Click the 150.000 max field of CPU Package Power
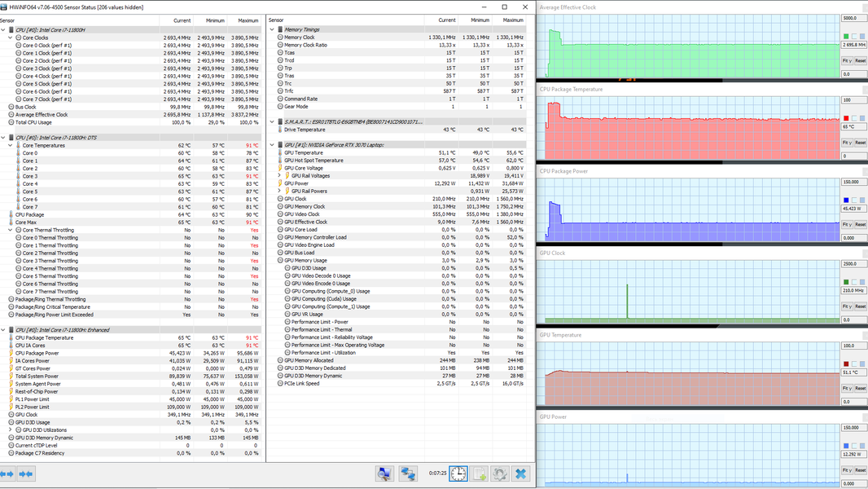This screenshot has height=489, width=868. coord(853,183)
